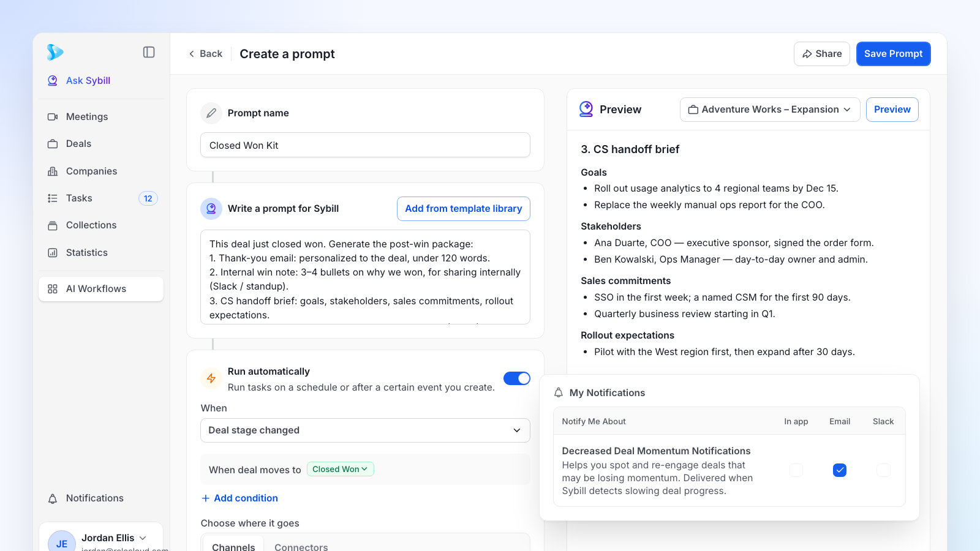Open Adventure Works – Expansion deal selector
This screenshot has height=551, width=980.
pos(770,110)
